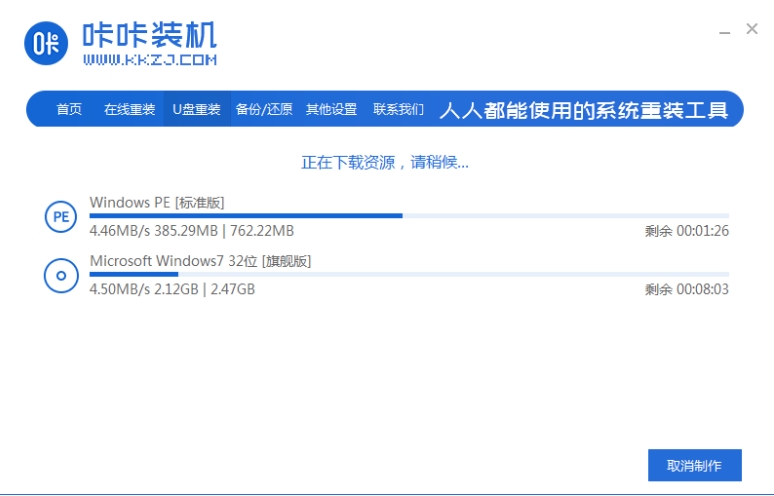This screenshot has width=774, height=496.
Task: Click the 人人都能使用的系统重装工具 slogan
Action: point(583,110)
